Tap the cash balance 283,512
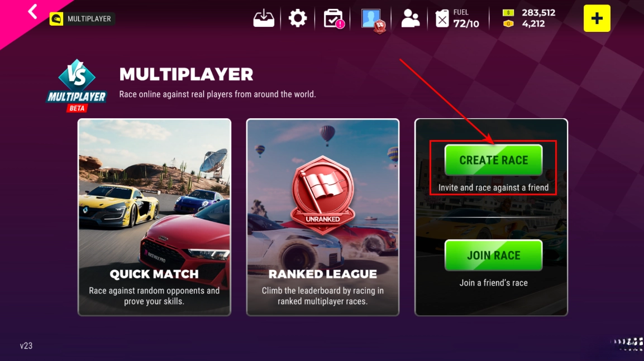Viewport: 644px width, 361px height. pyautogui.click(x=538, y=13)
